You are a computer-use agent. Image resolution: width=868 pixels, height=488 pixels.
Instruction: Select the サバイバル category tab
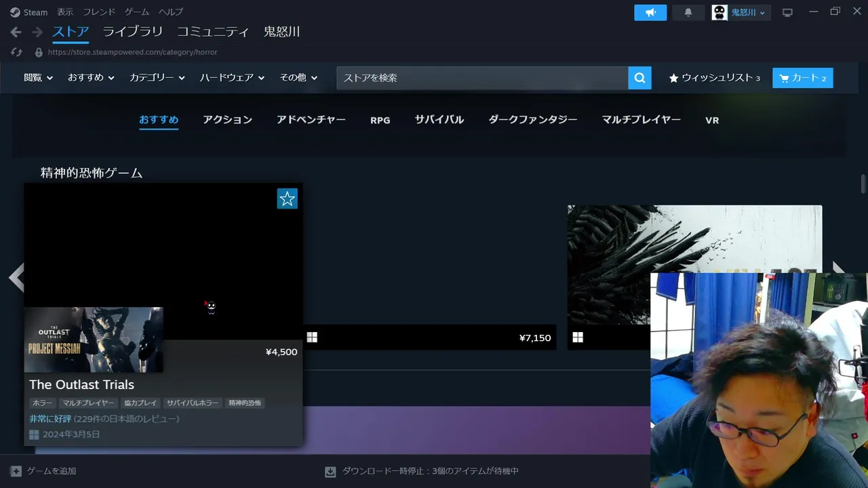coord(439,120)
